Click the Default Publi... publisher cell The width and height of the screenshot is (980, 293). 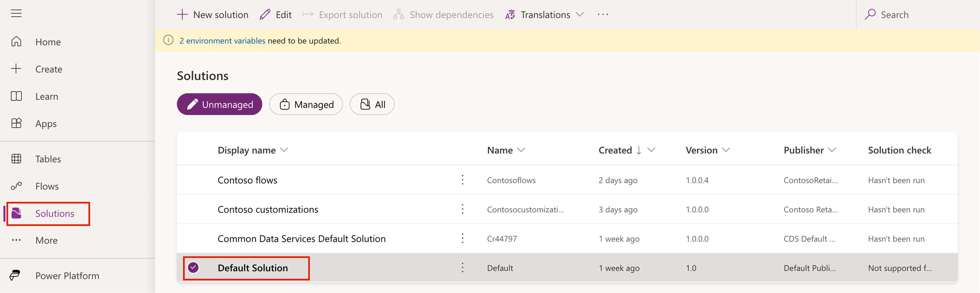coord(810,268)
